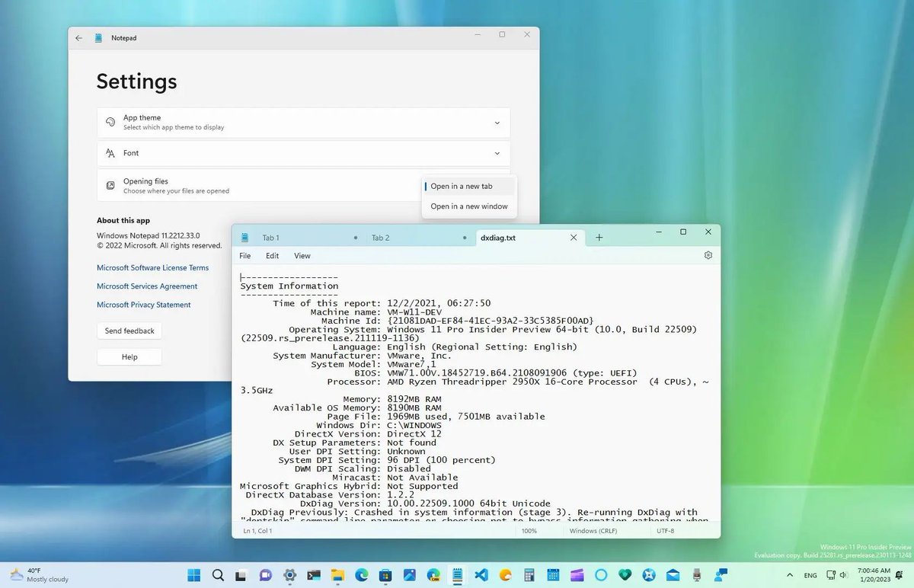Viewport: 914px width, 588px height.
Task: Open the File menu
Action: pos(244,255)
